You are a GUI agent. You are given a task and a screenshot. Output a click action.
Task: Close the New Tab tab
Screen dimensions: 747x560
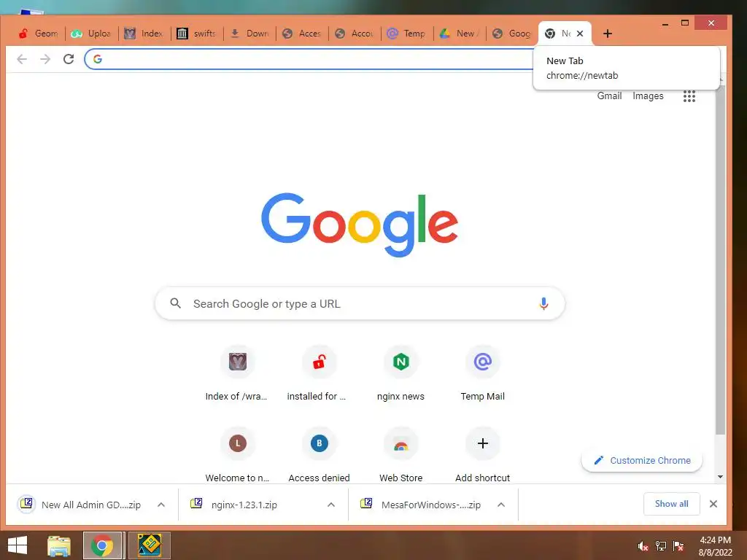580,34
